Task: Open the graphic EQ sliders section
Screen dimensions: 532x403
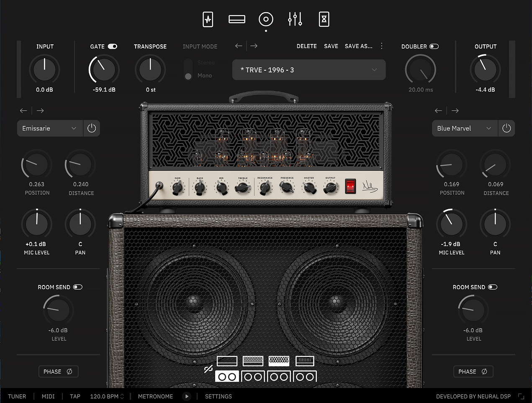Action: [x=295, y=19]
